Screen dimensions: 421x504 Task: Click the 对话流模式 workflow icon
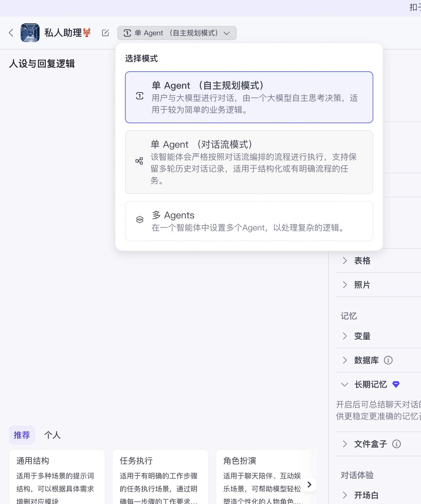tap(139, 161)
